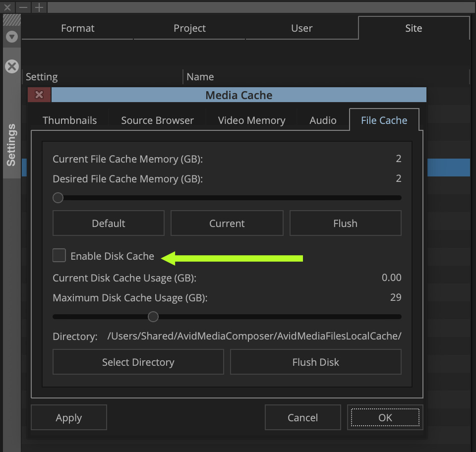Close the Media Cache dialog with red X
Screen dimensions: 476x452
[39, 95]
